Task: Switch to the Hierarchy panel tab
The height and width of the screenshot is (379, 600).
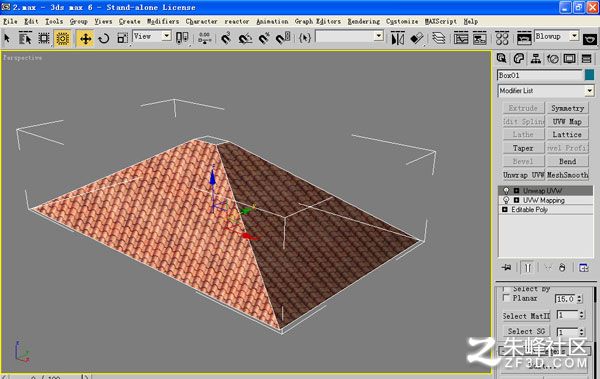Action: (536, 59)
